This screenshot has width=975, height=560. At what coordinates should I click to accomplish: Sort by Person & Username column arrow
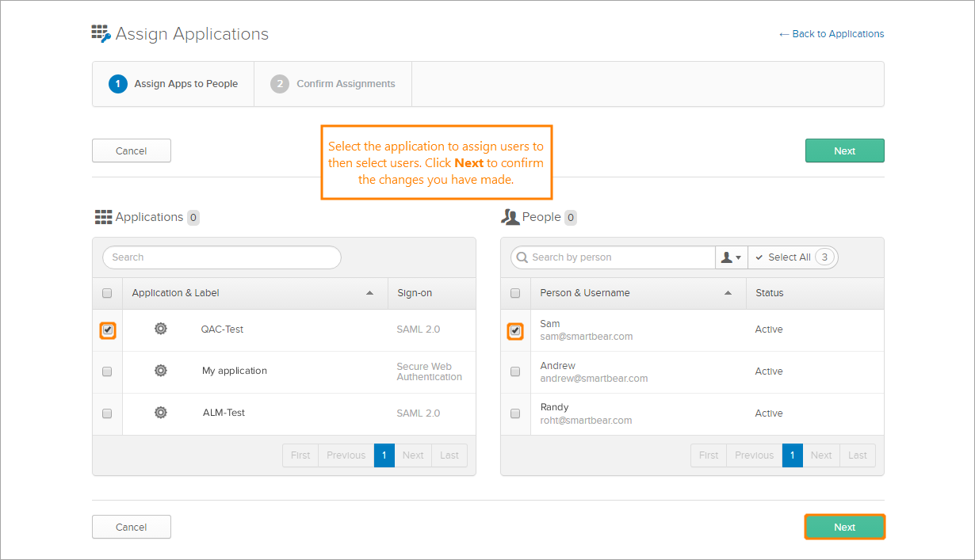click(728, 293)
